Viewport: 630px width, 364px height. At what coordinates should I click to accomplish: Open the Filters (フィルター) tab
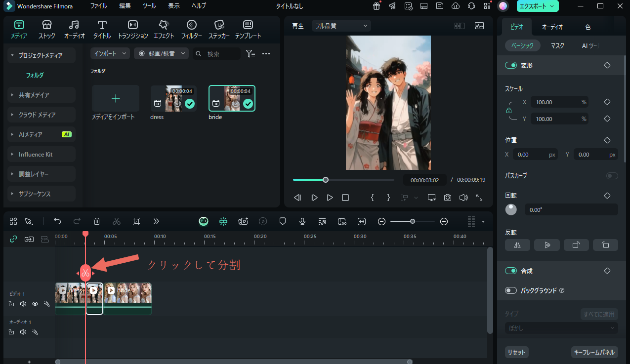pos(192,30)
